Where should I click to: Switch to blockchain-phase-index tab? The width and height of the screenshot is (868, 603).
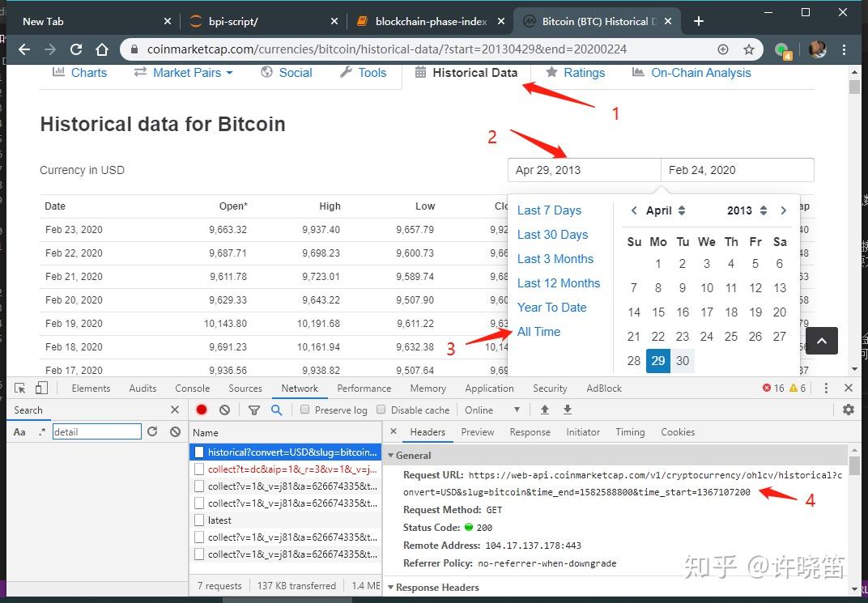[431, 22]
